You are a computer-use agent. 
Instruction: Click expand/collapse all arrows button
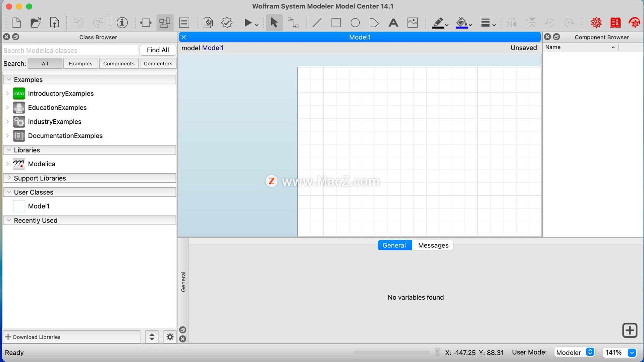152,337
